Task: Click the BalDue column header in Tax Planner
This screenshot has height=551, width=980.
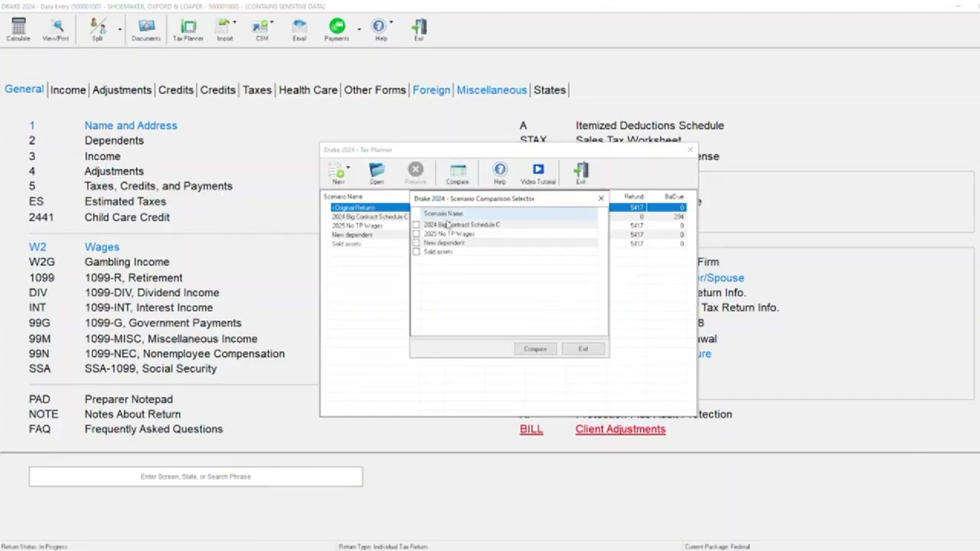Action: tap(674, 197)
